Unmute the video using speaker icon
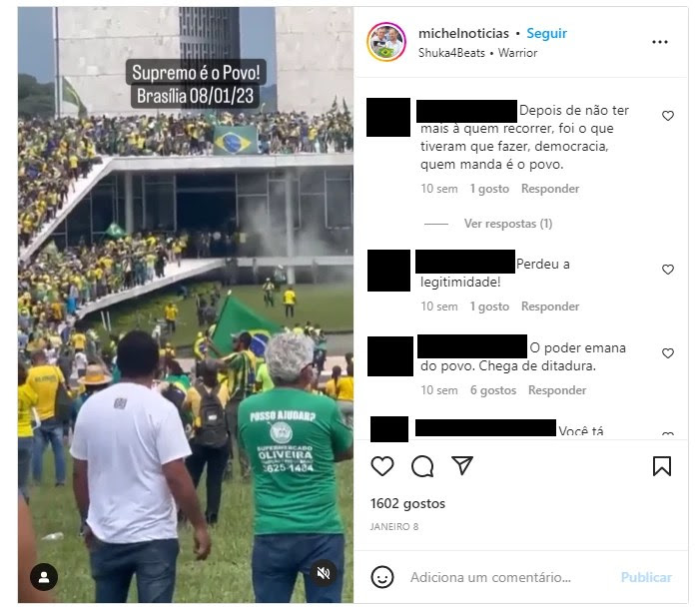Screen dimensions: 700x610 click(x=324, y=573)
